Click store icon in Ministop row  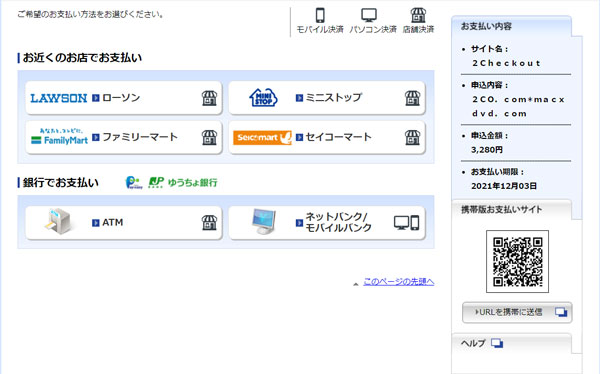[412, 98]
